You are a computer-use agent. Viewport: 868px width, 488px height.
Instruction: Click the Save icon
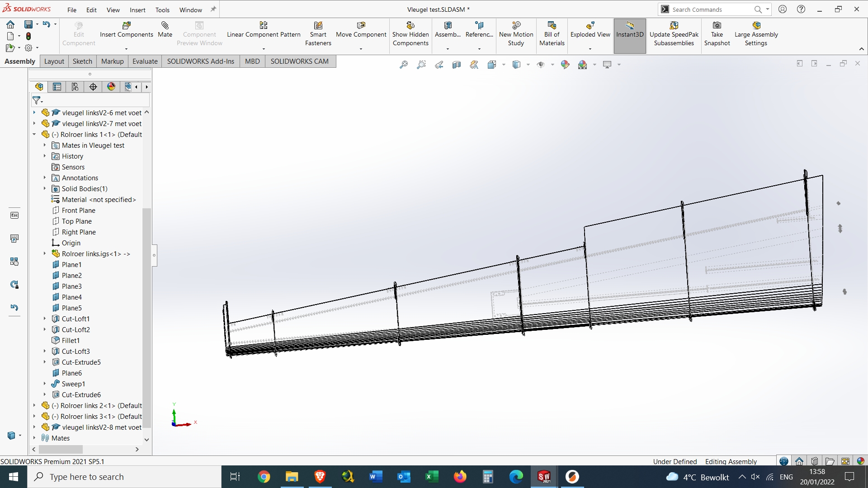tap(28, 24)
